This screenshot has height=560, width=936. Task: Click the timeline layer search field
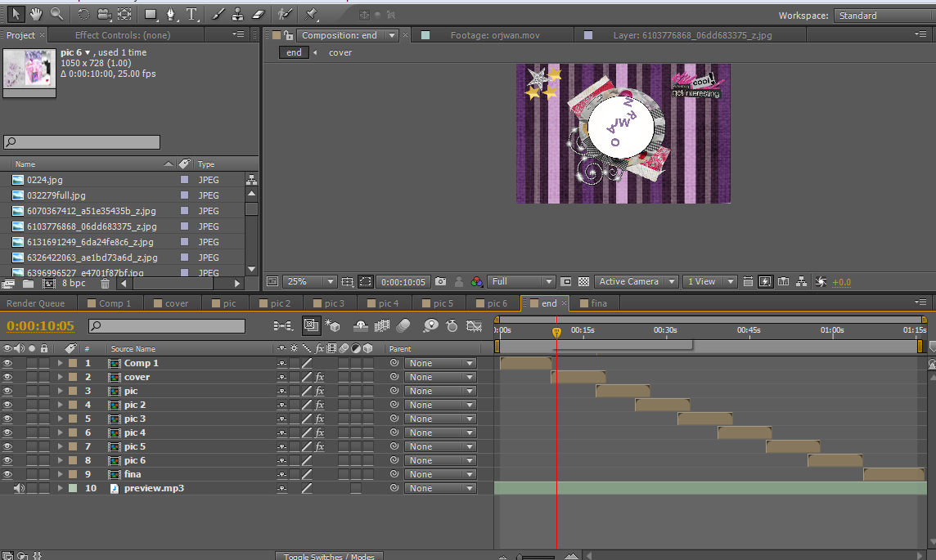tap(167, 325)
